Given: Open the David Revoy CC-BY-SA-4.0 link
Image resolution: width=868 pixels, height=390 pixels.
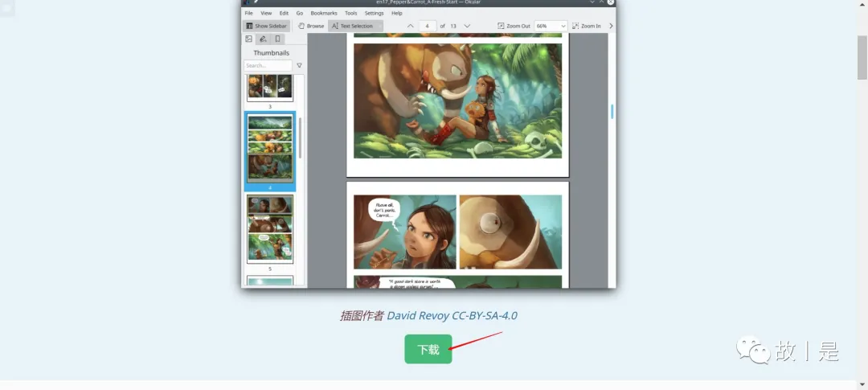Looking at the screenshot, I should pos(452,316).
